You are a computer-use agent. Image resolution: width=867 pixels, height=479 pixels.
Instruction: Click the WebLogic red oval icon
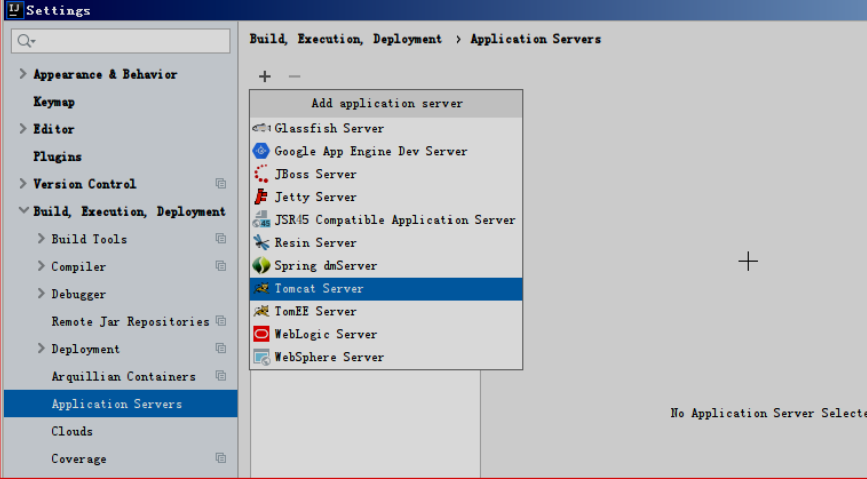pos(261,334)
